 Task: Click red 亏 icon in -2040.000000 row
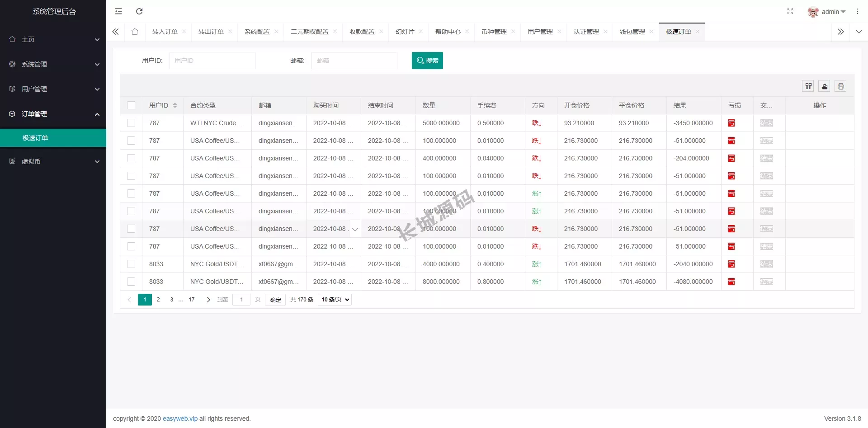[731, 264]
